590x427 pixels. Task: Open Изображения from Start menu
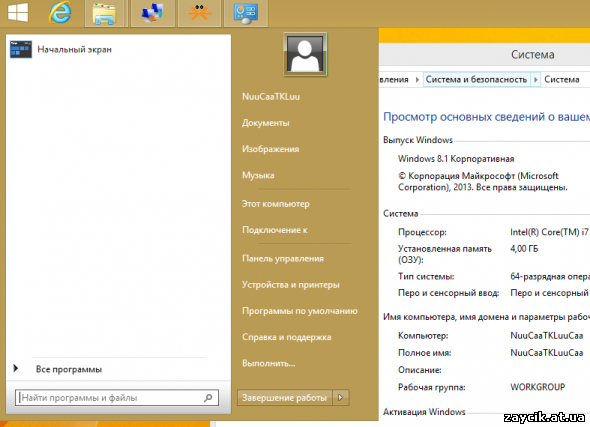pyautogui.click(x=271, y=149)
